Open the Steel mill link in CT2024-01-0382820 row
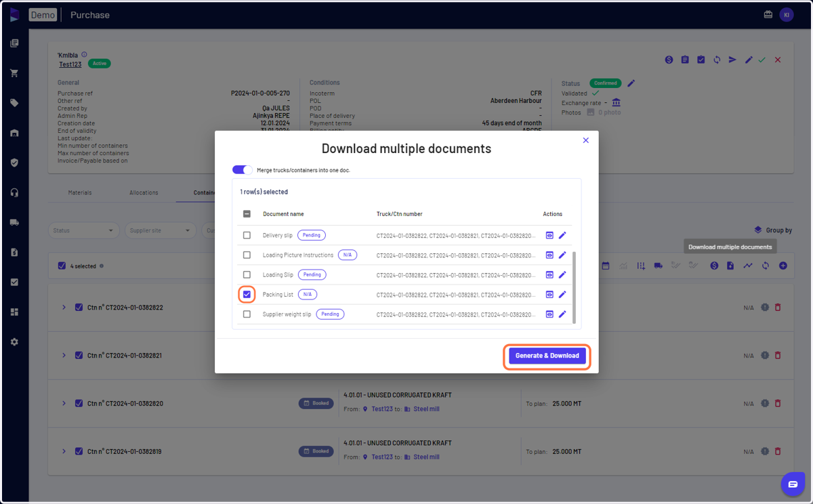The width and height of the screenshot is (813, 504). (426, 409)
